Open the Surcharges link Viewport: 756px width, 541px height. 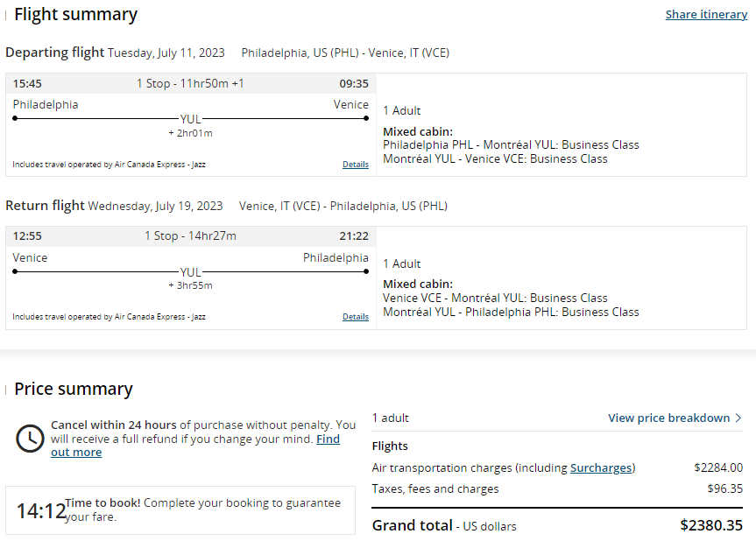(x=601, y=467)
